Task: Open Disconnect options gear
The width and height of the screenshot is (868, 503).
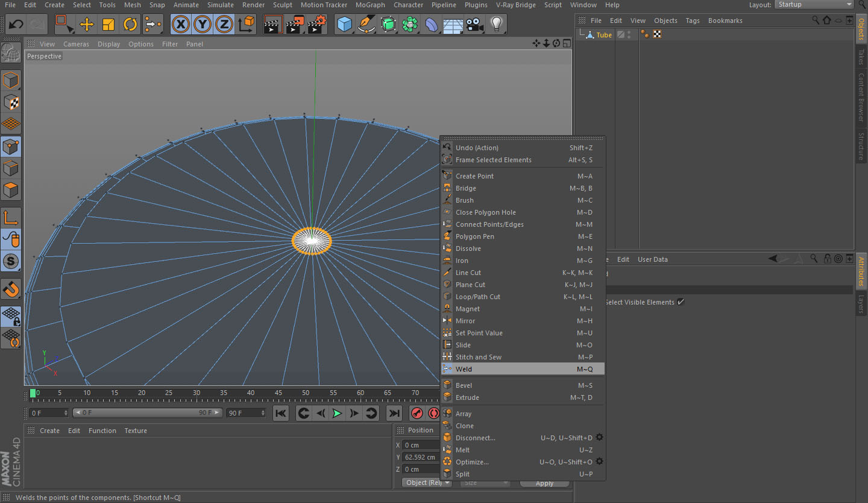Action: tap(599, 438)
